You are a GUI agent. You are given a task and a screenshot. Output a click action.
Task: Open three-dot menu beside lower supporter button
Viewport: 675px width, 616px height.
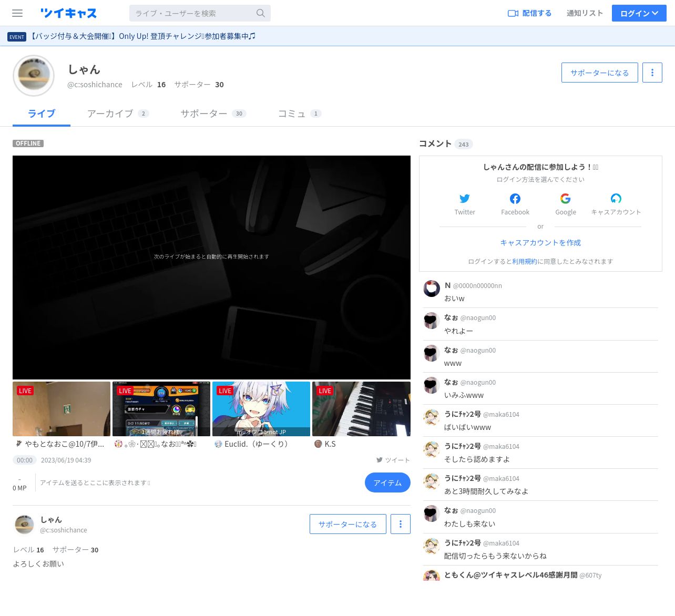401,524
